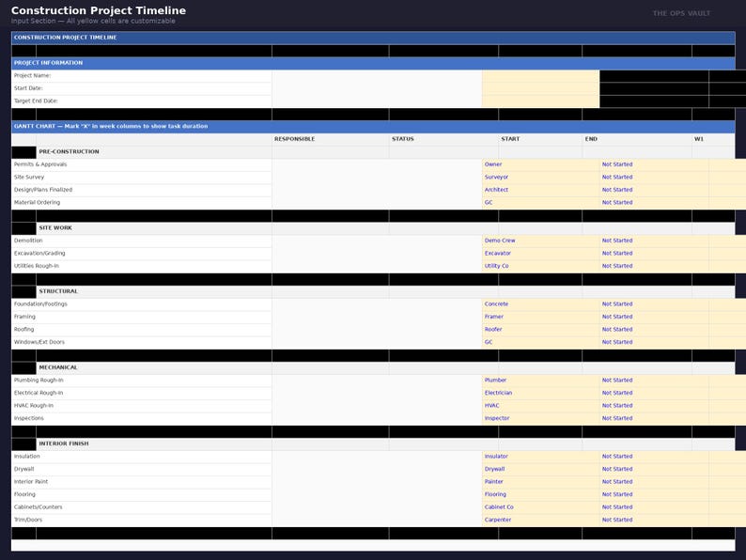Click "Not Started" status in the Owner row
The height and width of the screenshot is (560, 746).
[654, 164]
